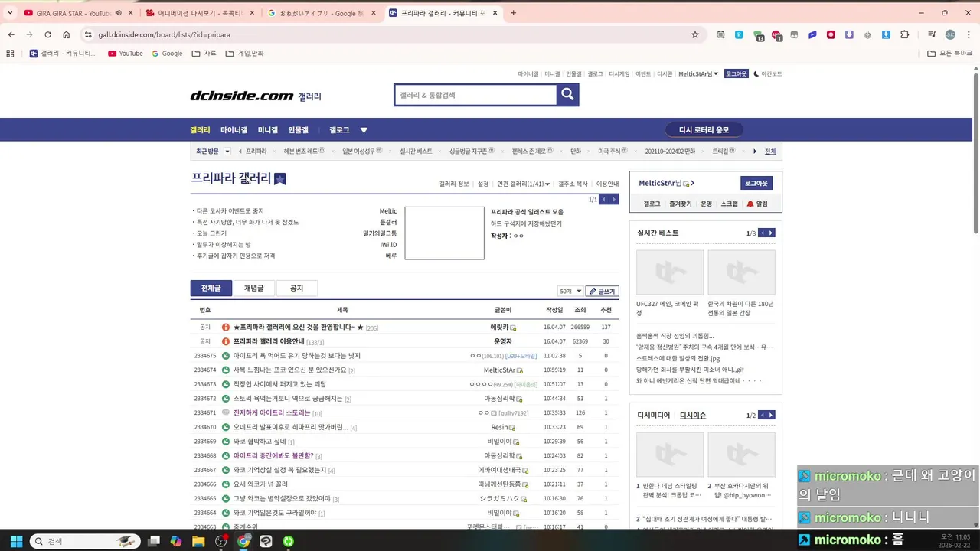Click the green circular arrows taskbar icon

coord(288,541)
